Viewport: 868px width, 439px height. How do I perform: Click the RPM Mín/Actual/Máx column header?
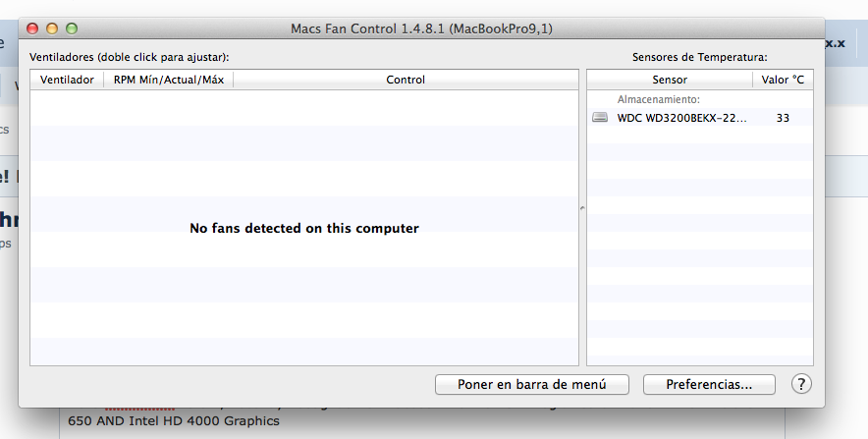pos(168,80)
